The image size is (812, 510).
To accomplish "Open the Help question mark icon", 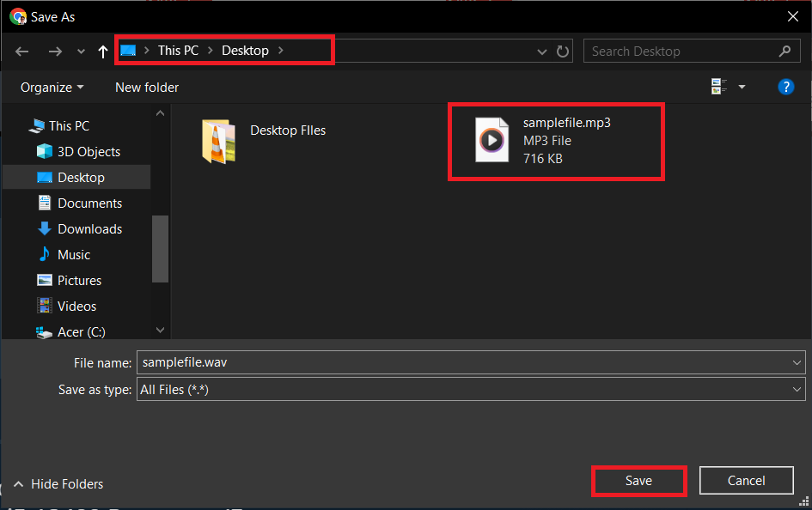I will [786, 87].
